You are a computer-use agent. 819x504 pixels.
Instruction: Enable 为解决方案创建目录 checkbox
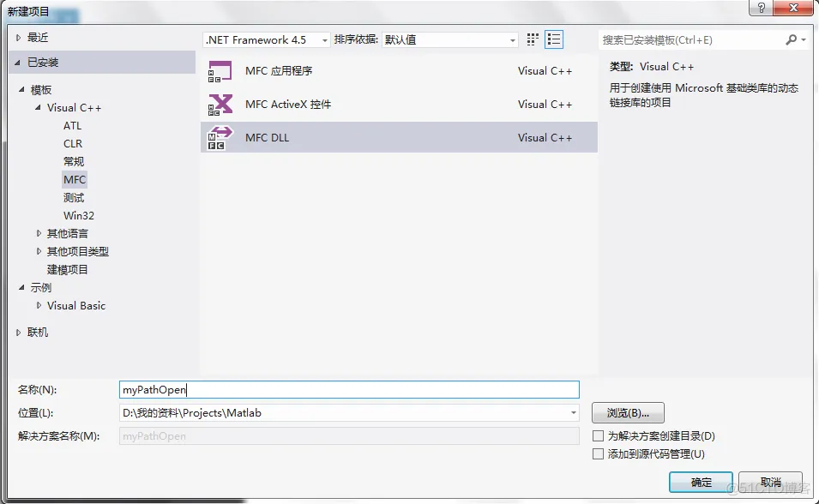pos(598,435)
